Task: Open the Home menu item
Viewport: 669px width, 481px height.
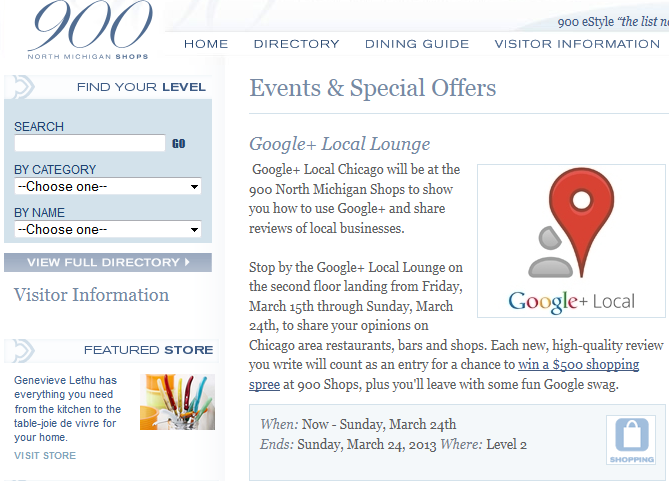Action: (206, 44)
